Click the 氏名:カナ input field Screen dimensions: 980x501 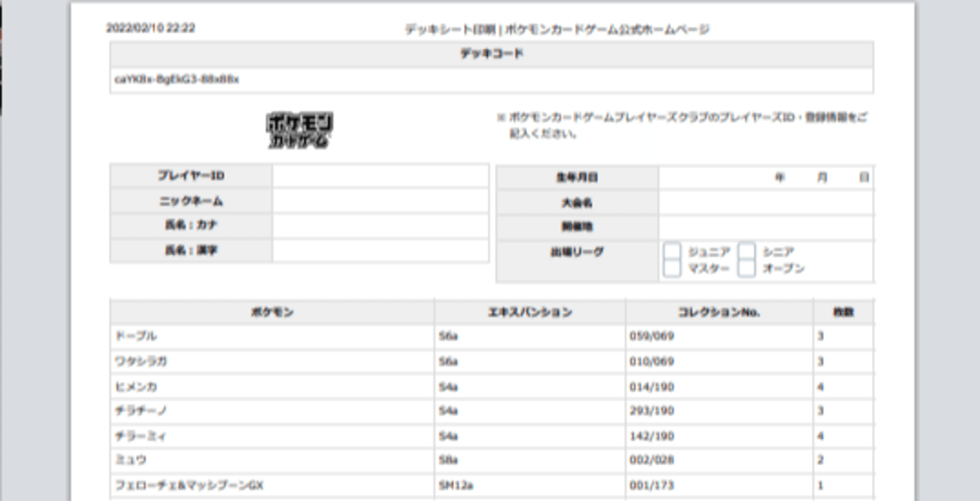point(381,224)
